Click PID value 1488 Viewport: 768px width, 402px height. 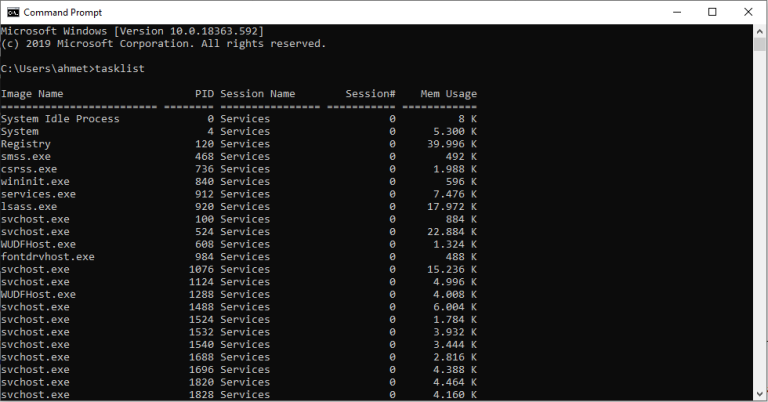[201, 307]
